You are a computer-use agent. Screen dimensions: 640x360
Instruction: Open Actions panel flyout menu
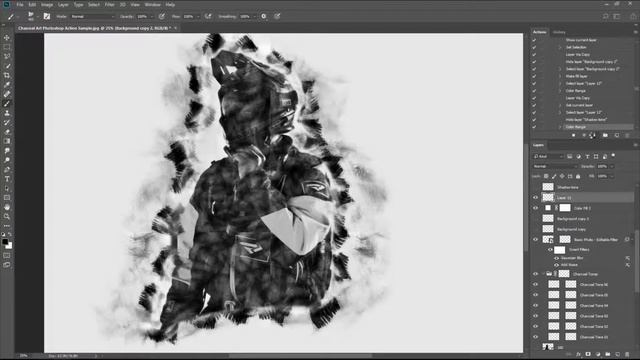(635, 32)
